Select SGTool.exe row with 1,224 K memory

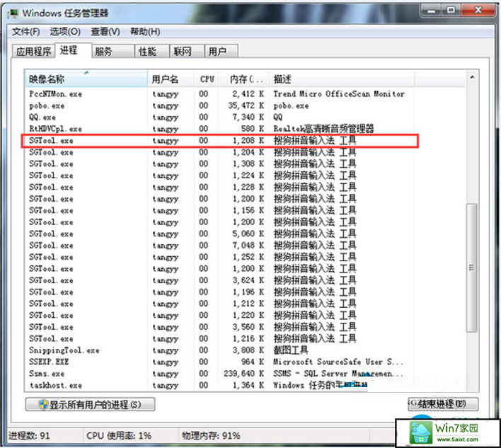tap(219, 176)
